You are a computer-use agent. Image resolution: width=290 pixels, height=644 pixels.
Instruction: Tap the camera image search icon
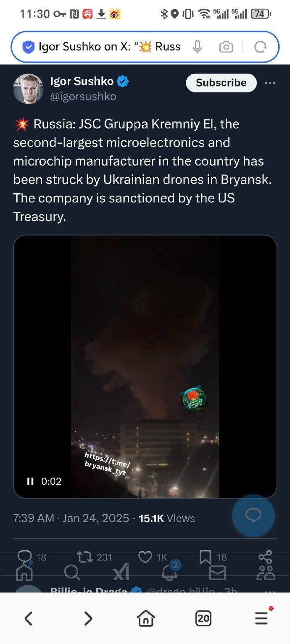[x=226, y=47]
